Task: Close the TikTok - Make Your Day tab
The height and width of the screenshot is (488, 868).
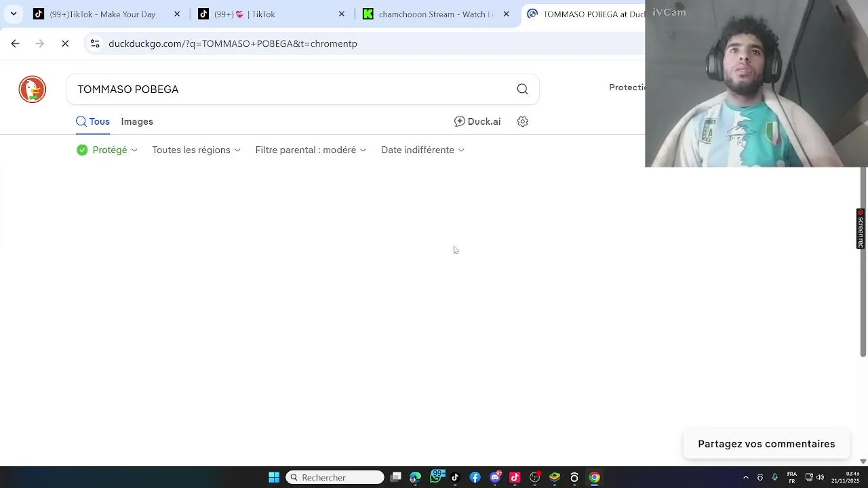Action: [x=177, y=14]
